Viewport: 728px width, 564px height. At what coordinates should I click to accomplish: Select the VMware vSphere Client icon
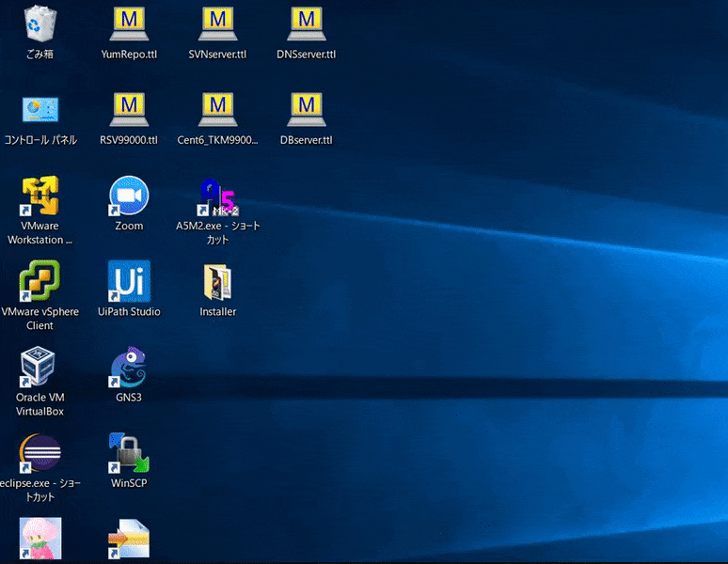[40, 281]
